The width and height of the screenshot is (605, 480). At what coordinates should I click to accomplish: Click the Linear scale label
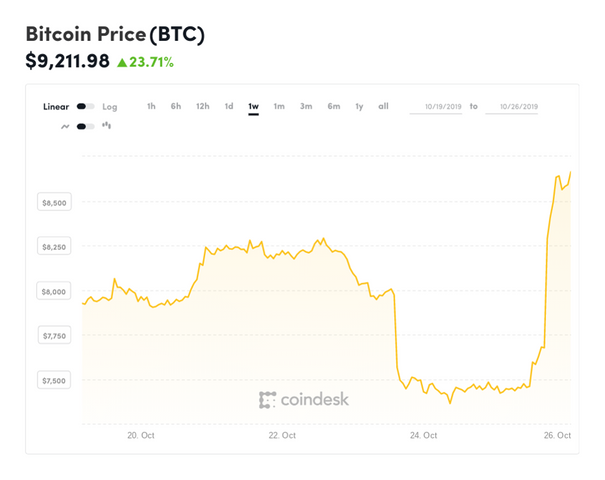pos(56,106)
